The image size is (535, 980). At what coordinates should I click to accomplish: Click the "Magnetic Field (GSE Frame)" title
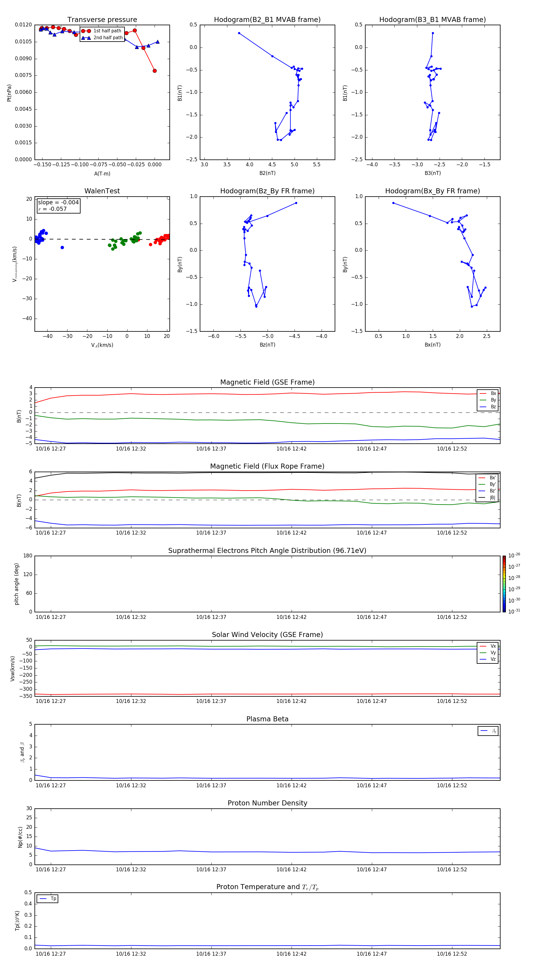coord(267,382)
